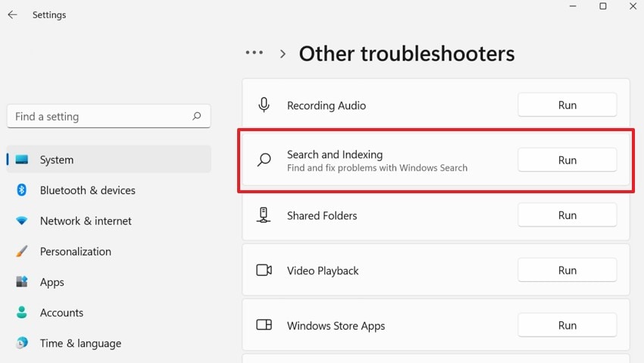Click the Apps sidebar icon
The image size is (644, 363).
coord(22,282)
